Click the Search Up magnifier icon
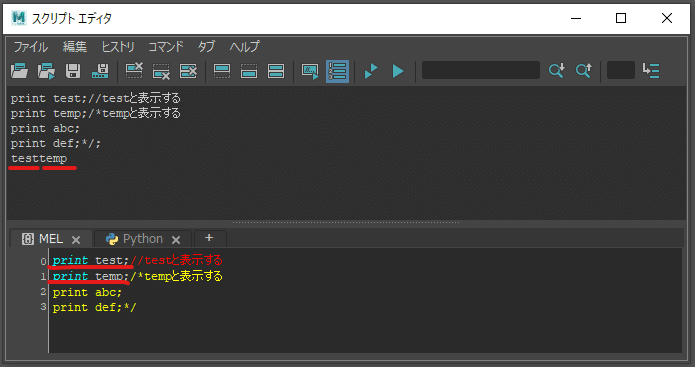 pos(583,71)
